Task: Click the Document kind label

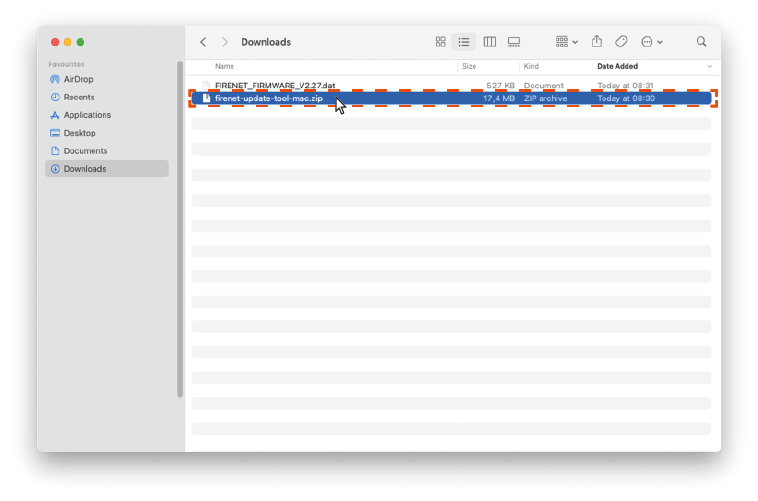Action: coord(543,86)
